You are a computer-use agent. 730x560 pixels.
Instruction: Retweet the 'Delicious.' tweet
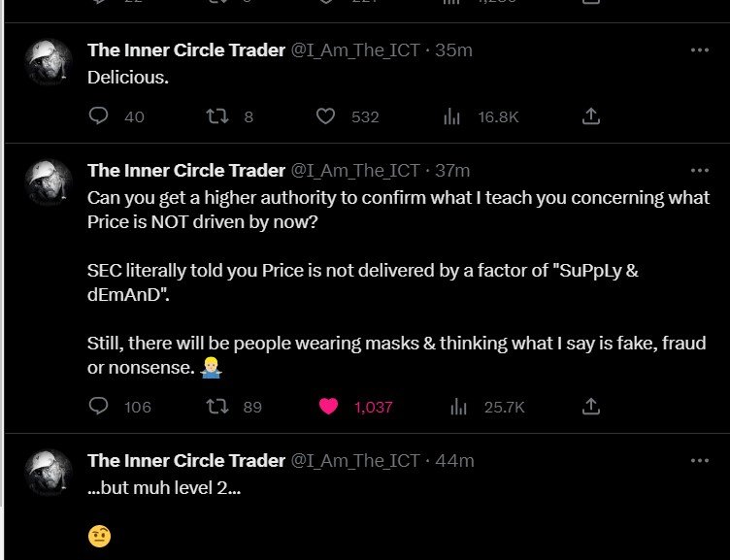[217, 116]
